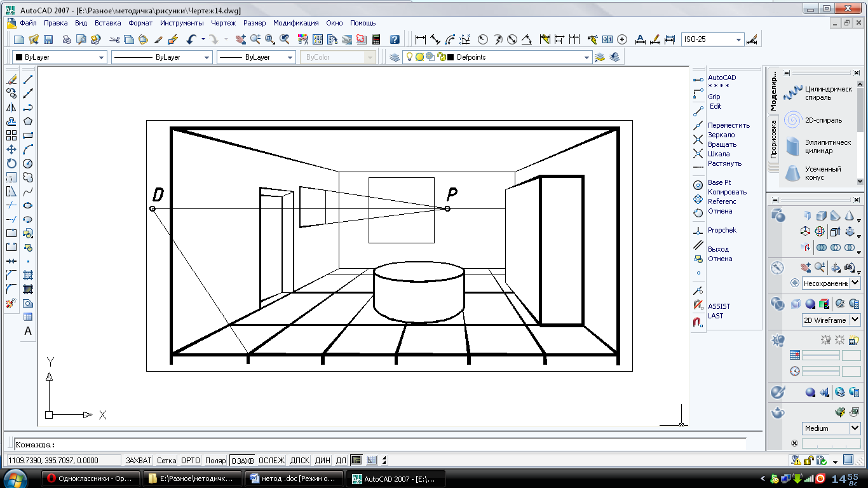Image resolution: width=868 pixels, height=488 pixels.
Task: Toggle the layer on/off lightbulb icon
Action: [x=410, y=57]
